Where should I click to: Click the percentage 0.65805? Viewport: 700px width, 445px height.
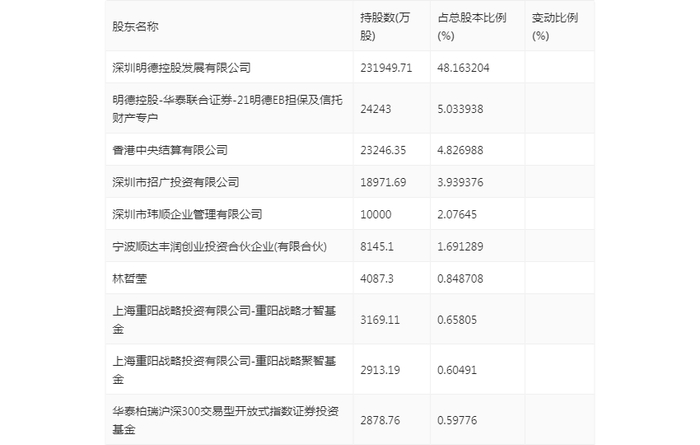[x=457, y=320]
